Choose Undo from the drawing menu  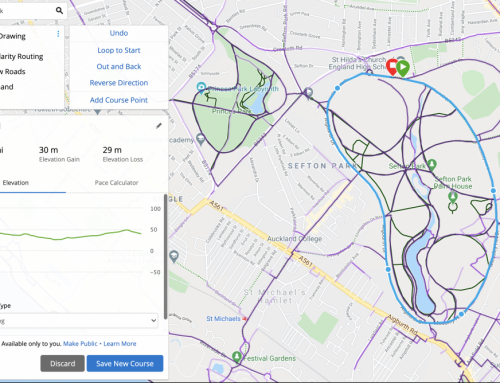coord(119,33)
